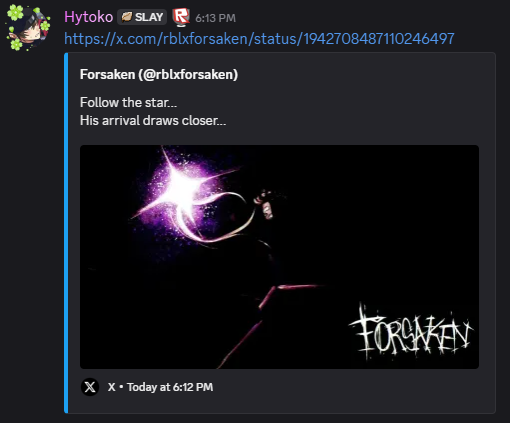Open the x.com rblxforsaken status link
Screen dimensions: 510x423
coord(259,39)
